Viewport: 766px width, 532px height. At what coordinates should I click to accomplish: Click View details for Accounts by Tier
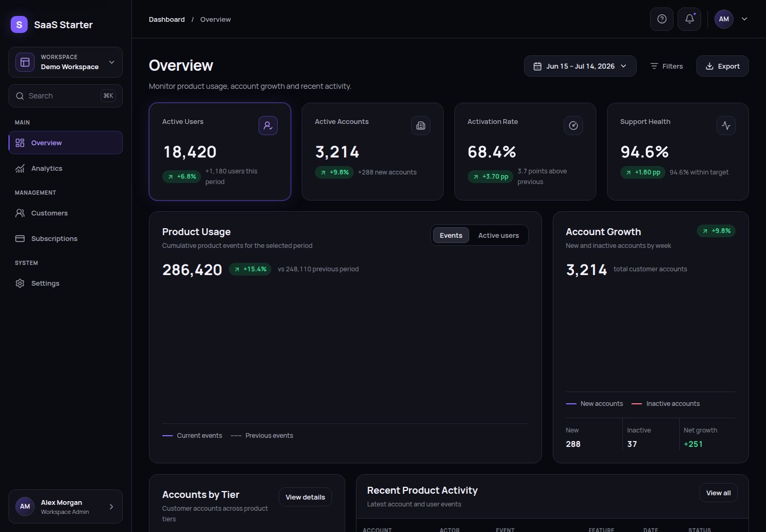305,497
